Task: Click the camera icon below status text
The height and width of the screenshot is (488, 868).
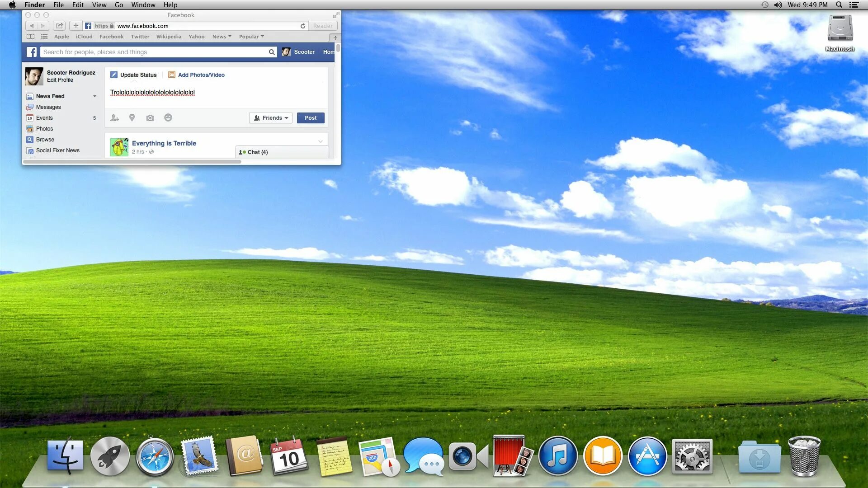Action: point(150,118)
